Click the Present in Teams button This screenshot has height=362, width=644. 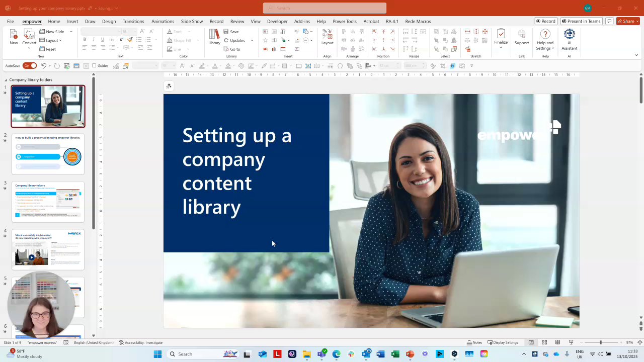(x=581, y=22)
